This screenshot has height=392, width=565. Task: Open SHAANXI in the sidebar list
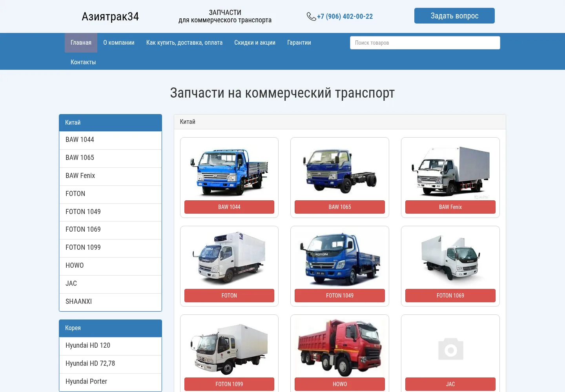(110, 302)
